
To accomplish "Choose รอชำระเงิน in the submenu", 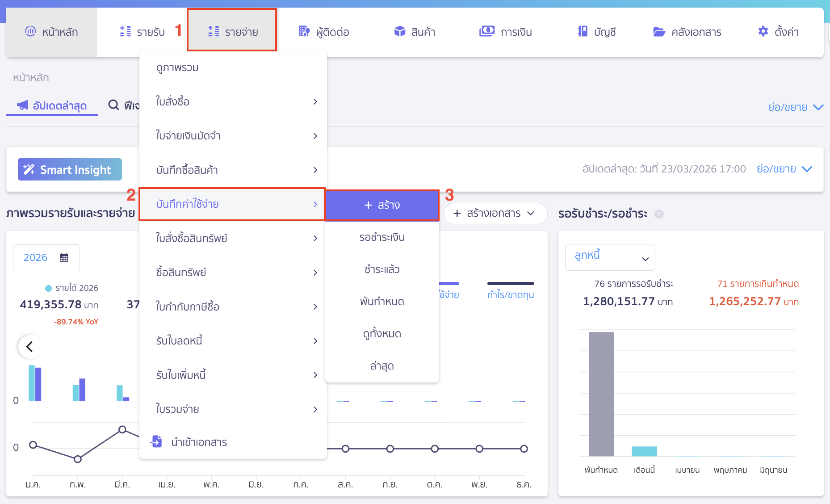I will coord(382,237).
